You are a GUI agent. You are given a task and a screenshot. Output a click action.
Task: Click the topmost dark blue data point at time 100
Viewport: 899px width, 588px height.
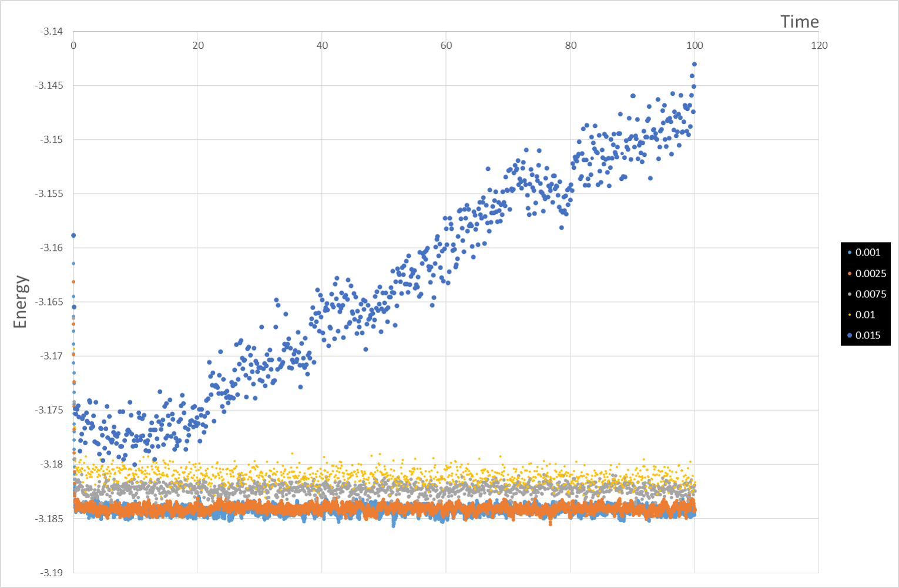[695, 64]
